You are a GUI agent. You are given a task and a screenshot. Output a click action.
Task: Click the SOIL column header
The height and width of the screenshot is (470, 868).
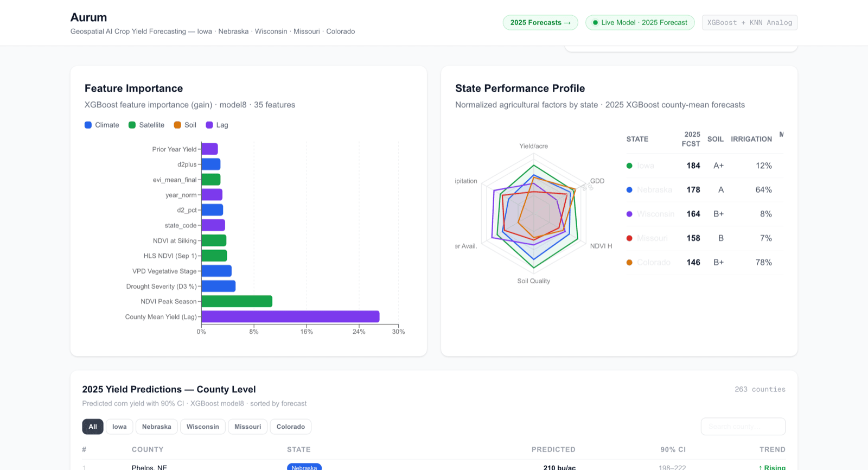click(716, 139)
